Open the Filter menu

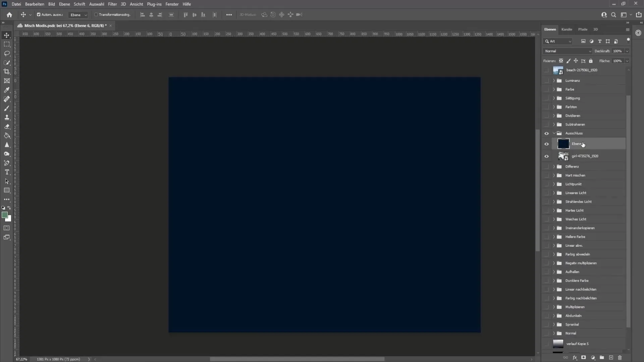(x=112, y=4)
